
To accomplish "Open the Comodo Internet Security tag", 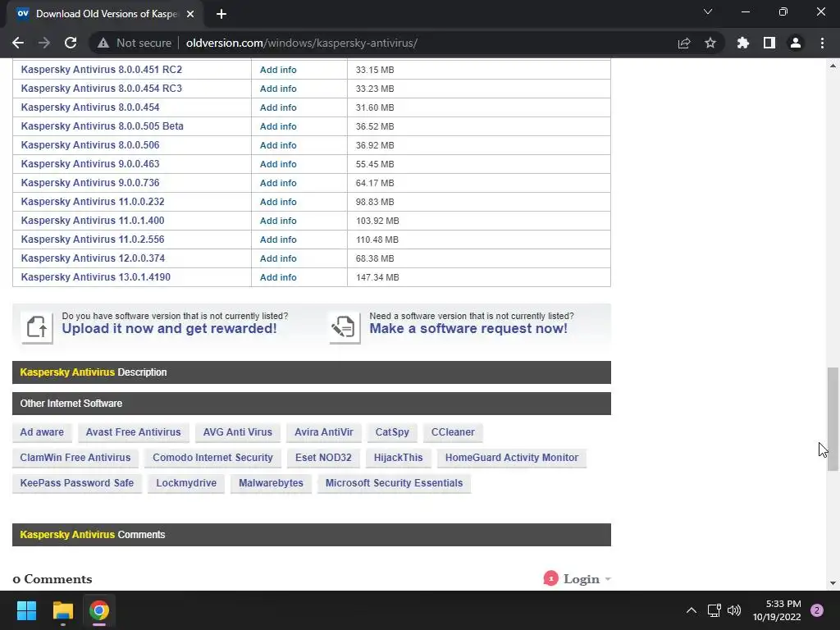I will coord(212,458).
